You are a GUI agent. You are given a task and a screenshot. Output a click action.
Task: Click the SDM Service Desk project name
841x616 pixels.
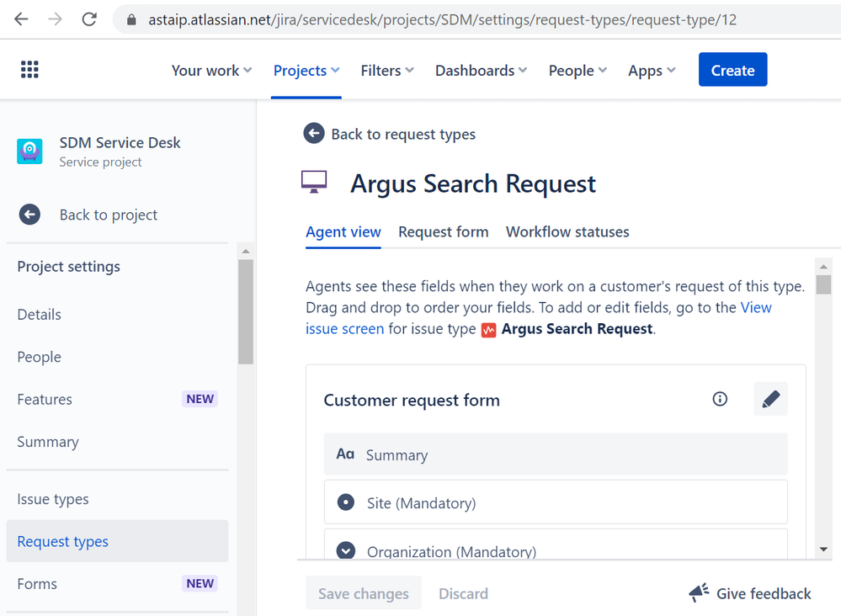click(x=120, y=142)
